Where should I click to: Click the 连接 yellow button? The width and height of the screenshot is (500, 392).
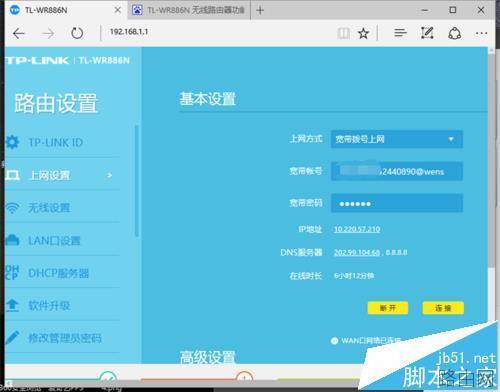[443, 308]
